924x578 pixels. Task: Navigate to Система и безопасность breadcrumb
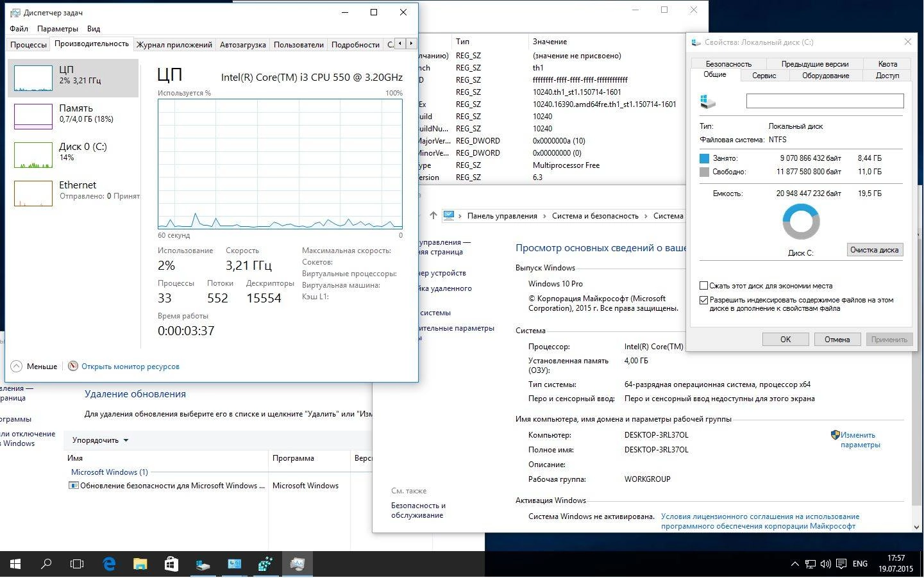[595, 216]
